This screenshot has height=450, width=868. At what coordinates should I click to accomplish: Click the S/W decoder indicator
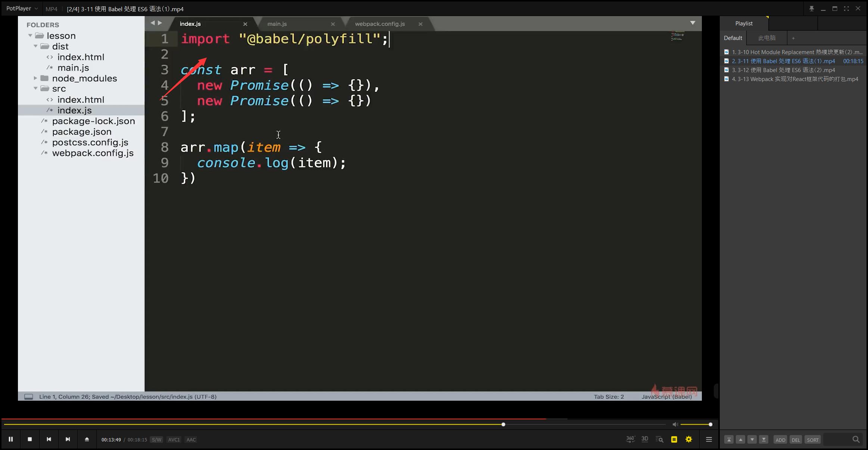click(156, 440)
